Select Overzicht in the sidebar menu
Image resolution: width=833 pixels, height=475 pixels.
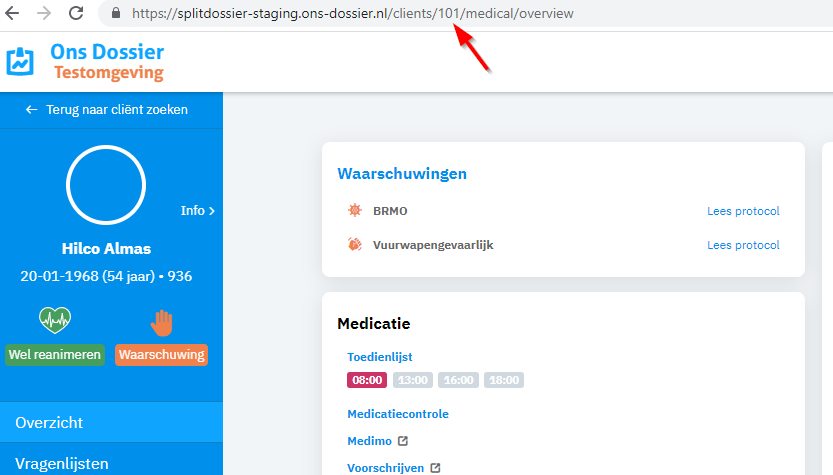pos(112,422)
